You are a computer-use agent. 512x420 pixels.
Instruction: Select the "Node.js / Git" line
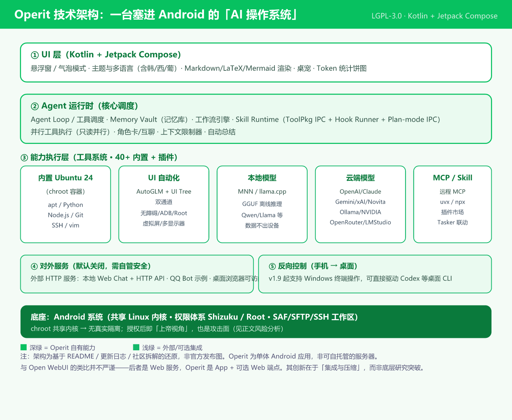(66, 215)
